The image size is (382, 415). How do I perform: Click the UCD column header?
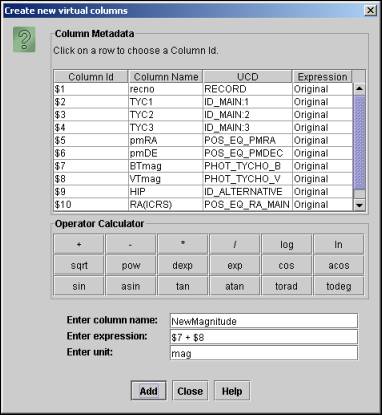pos(248,77)
